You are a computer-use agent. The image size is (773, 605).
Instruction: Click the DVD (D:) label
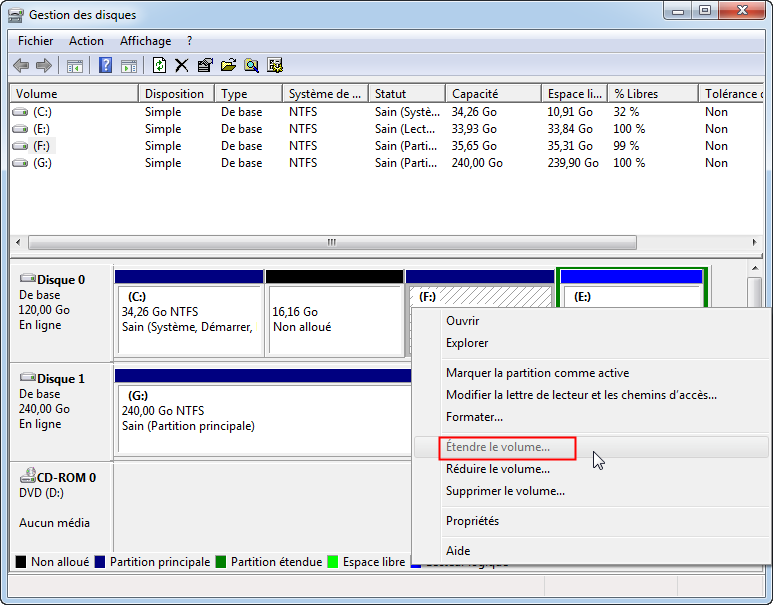pyautogui.click(x=41, y=493)
